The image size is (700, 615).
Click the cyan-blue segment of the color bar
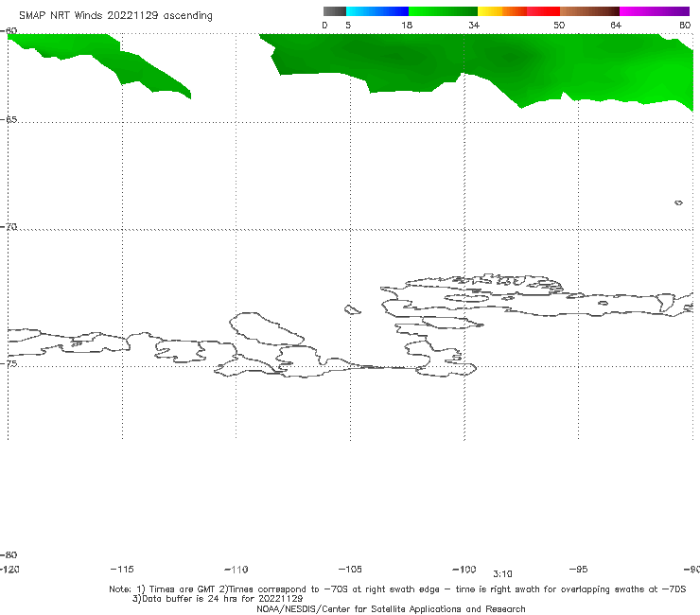coord(377,11)
